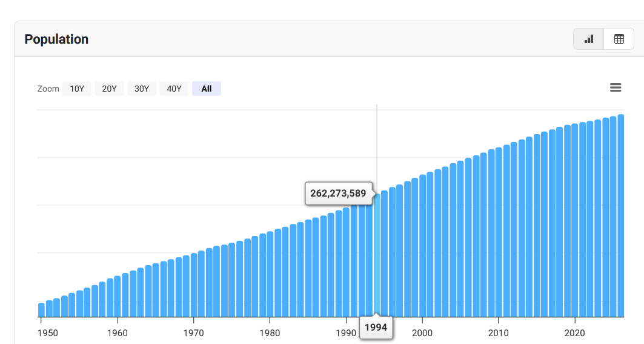Click the 2020 x-axis label
644x344 pixels.
coord(574,333)
